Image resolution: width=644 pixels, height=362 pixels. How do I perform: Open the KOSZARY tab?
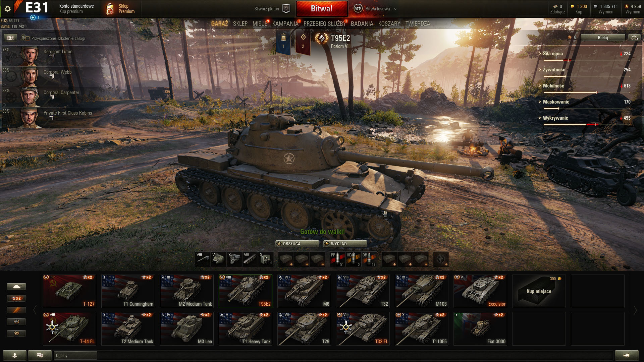click(389, 24)
